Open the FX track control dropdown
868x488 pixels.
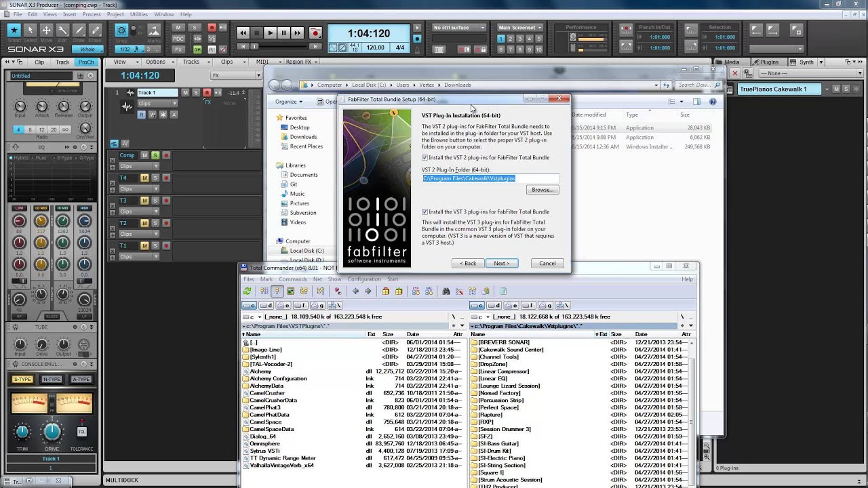[x=235, y=76]
